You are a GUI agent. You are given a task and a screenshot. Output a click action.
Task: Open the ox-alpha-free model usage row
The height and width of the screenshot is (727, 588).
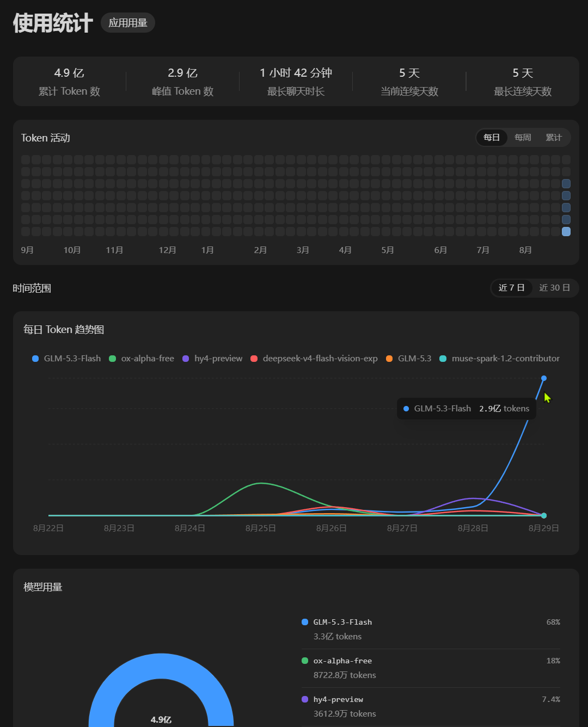pyautogui.click(x=431, y=668)
